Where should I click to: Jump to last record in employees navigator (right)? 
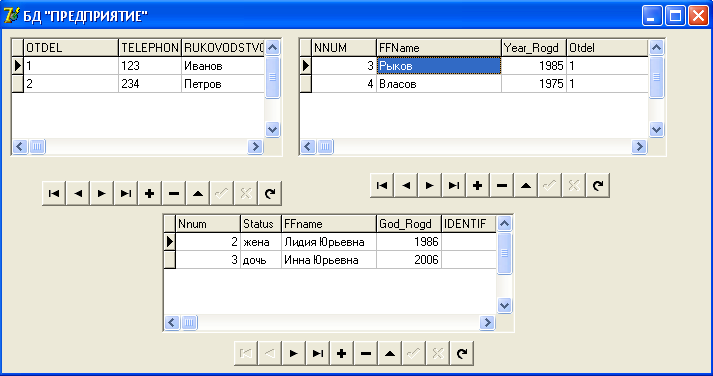[454, 185]
